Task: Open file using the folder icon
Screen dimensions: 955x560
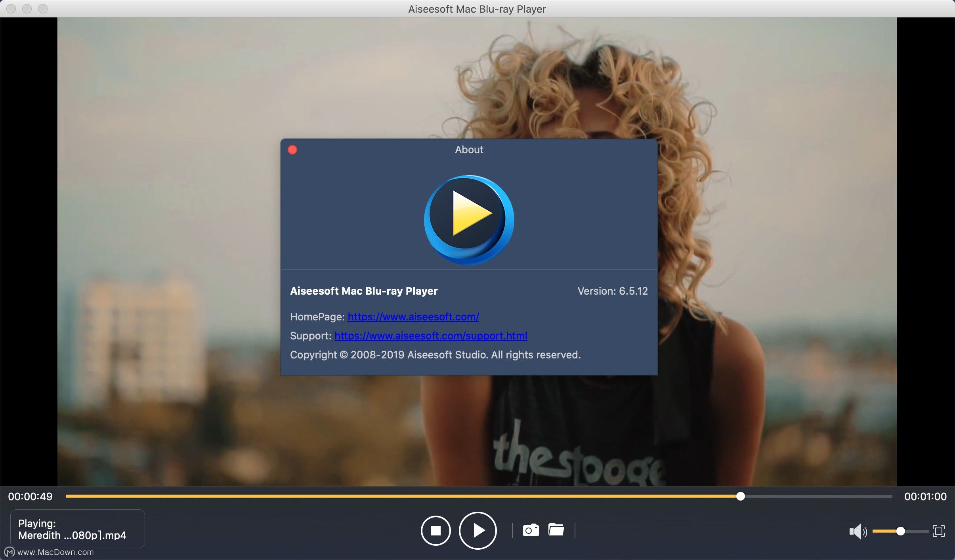Action: click(556, 530)
